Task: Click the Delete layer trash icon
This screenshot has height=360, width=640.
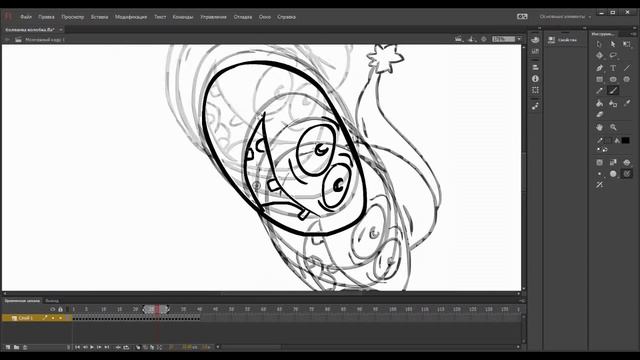Action: pyautogui.click(x=25, y=347)
